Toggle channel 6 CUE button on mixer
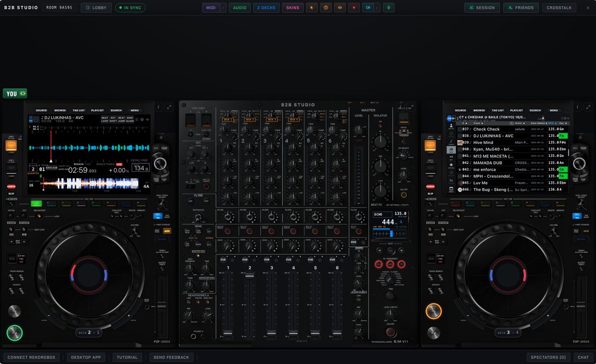Screen dimensions: 596x364 [332, 260]
